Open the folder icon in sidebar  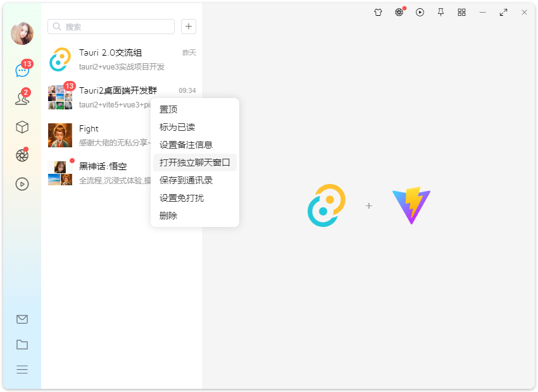point(22,344)
